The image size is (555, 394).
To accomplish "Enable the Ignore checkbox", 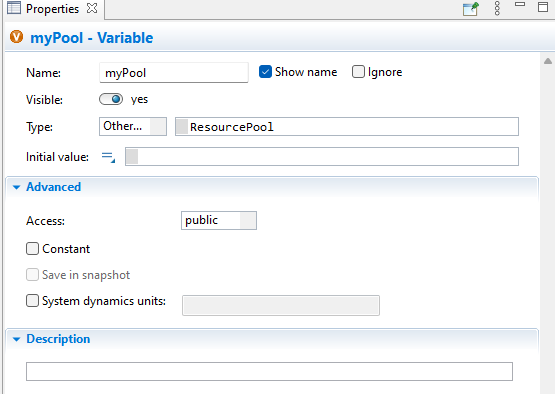I will pyautogui.click(x=358, y=72).
